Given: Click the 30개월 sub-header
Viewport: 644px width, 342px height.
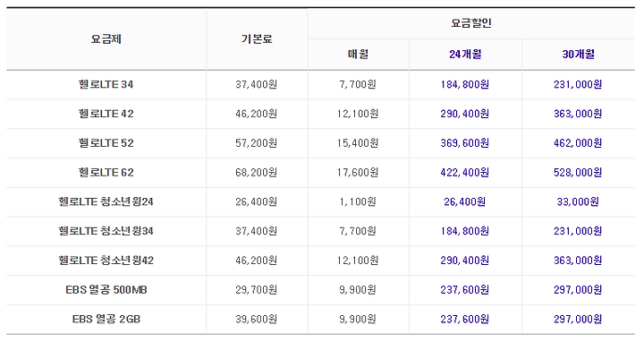Looking at the screenshot, I should click(579, 55).
